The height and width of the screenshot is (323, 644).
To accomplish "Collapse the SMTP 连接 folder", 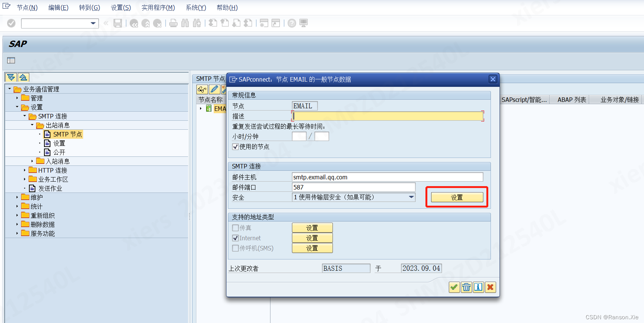I will (x=24, y=116).
